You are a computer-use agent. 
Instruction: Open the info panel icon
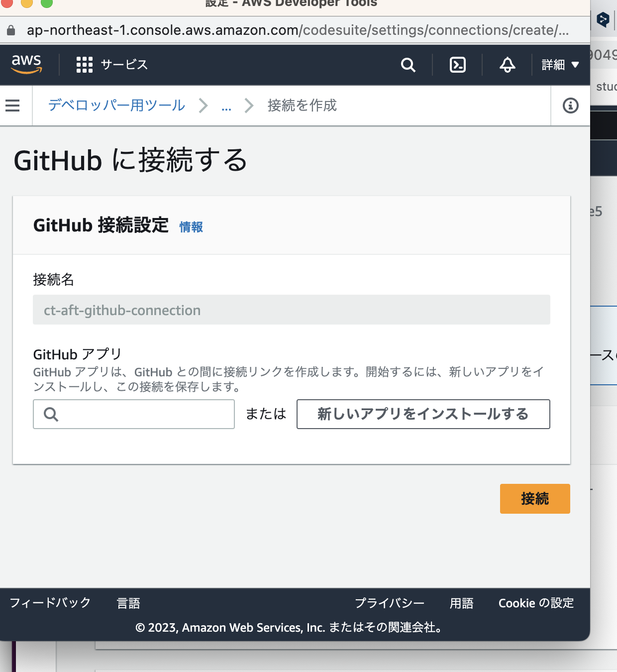pos(571,106)
